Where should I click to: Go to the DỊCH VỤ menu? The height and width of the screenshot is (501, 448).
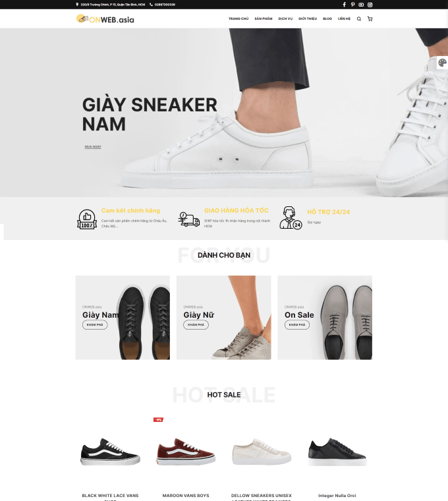[x=285, y=19]
